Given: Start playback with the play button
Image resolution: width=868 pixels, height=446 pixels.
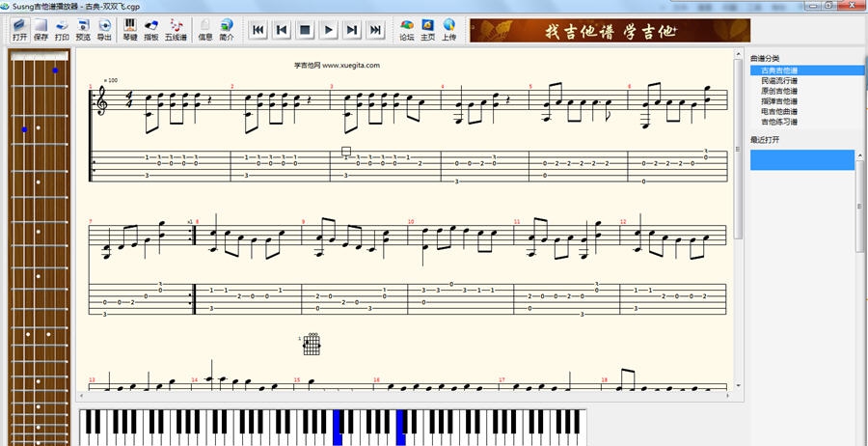Looking at the screenshot, I should click(x=328, y=30).
